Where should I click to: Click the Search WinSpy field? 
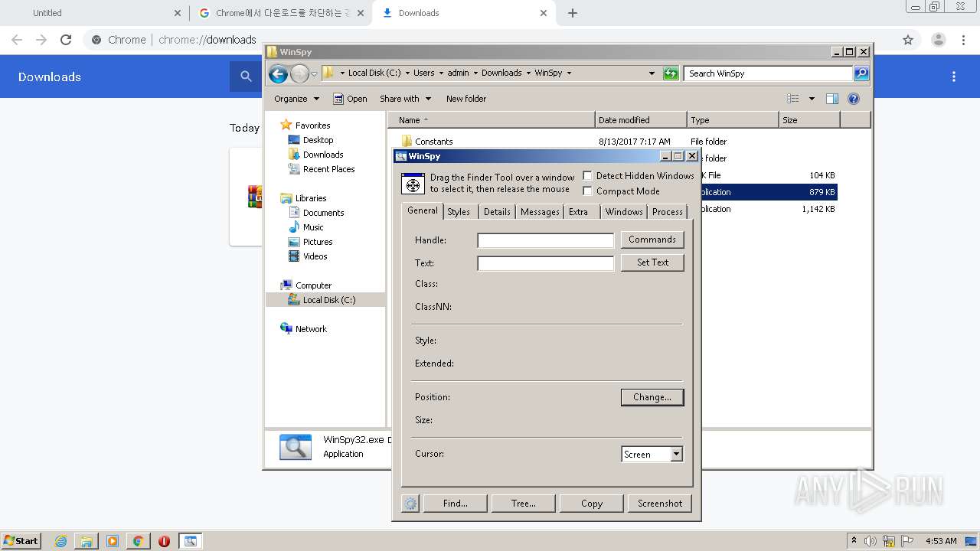[x=768, y=73]
